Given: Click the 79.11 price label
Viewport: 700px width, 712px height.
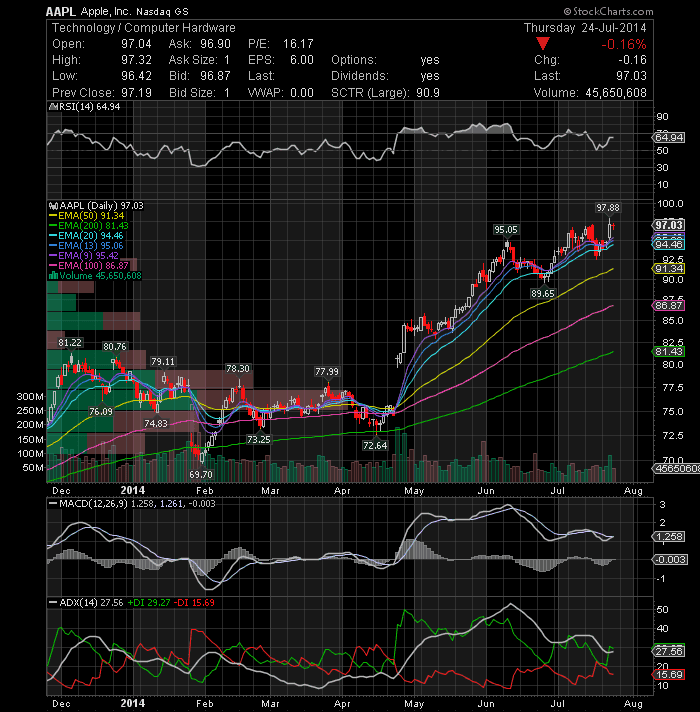Looking at the screenshot, I should [x=163, y=362].
